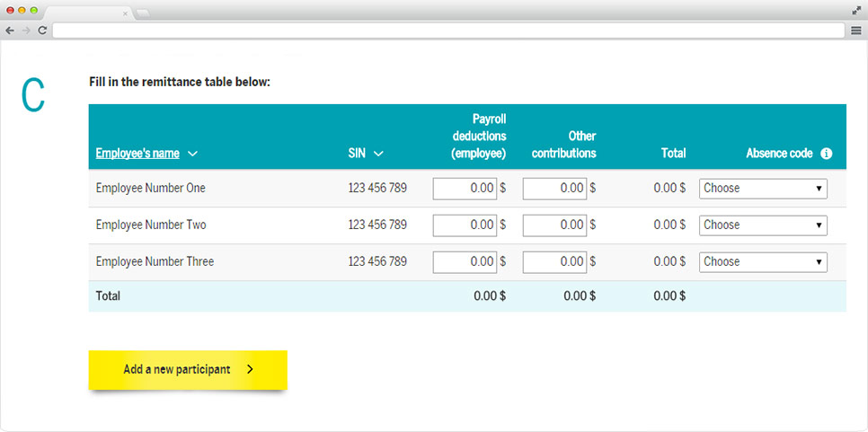Click the Total row label at table bottom
Viewport: 868px width, 432px height.
click(108, 295)
